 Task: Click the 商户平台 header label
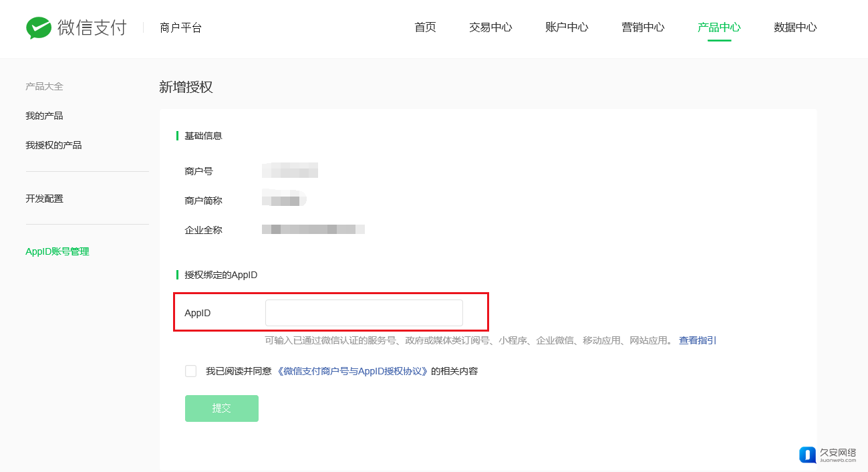pos(180,28)
